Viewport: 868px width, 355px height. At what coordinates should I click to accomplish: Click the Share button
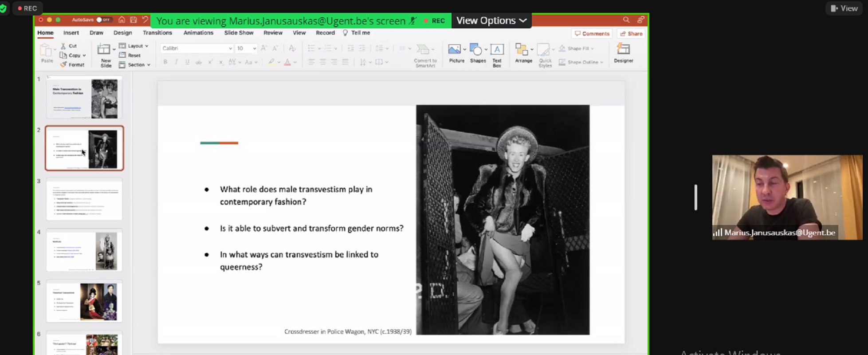(x=631, y=34)
